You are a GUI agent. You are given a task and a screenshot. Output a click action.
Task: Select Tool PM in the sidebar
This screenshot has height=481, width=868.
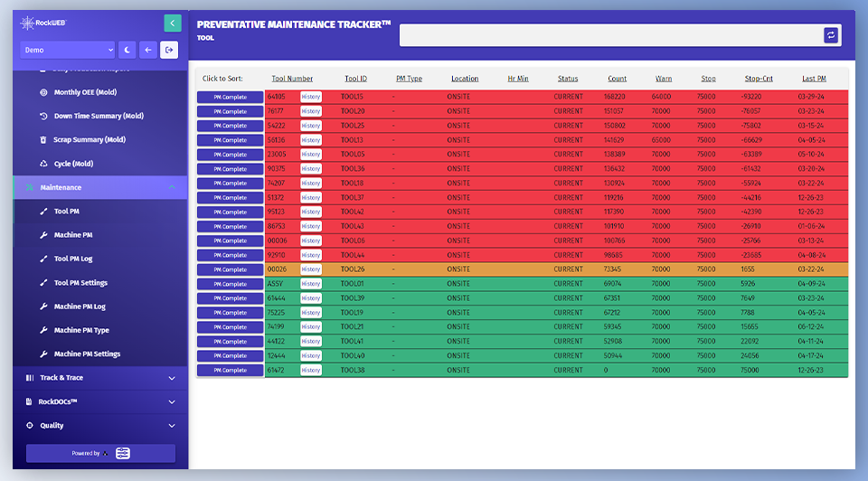pyautogui.click(x=66, y=212)
